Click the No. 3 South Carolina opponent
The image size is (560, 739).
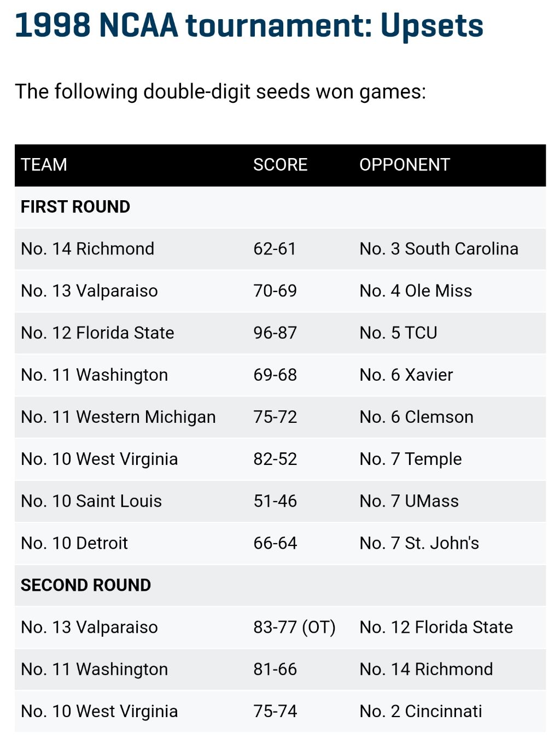(x=439, y=249)
